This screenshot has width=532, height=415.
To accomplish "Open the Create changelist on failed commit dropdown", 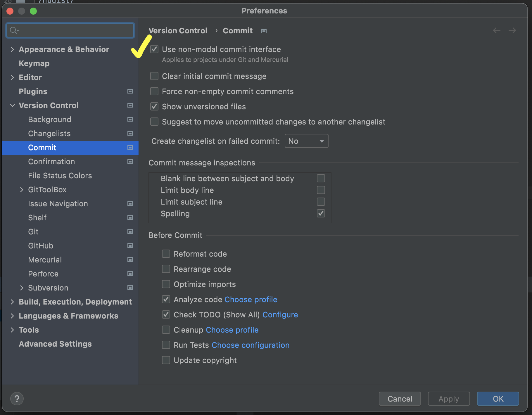I will pyautogui.click(x=306, y=141).
